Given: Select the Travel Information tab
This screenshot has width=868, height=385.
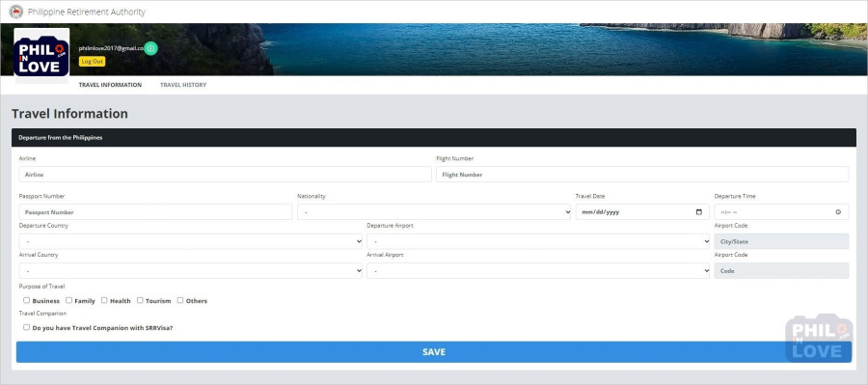Looking at the screenshot, I should coord(110,85).
